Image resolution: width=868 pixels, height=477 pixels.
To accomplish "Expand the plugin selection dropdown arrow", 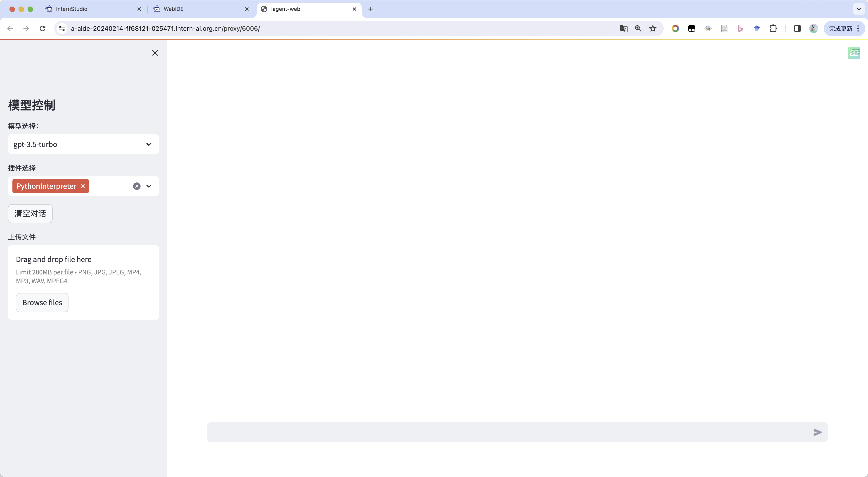I will [149, 186].
